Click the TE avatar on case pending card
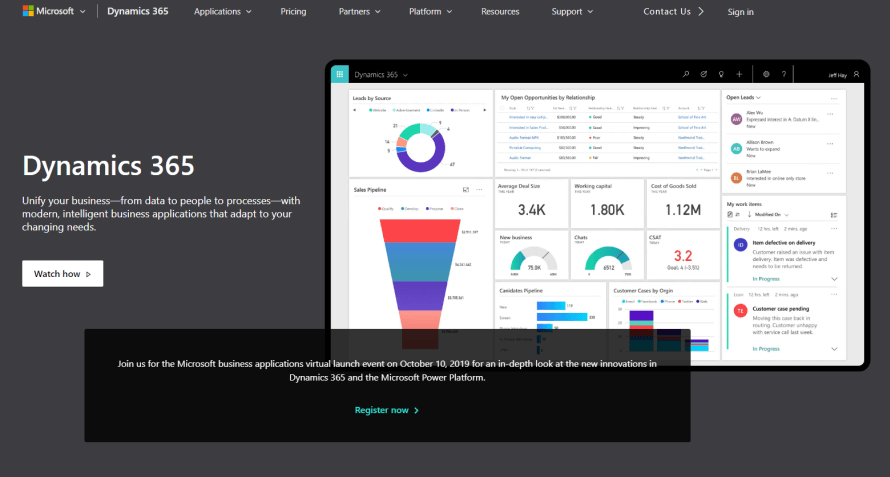The image size is (890, 477). tap(740, 311)
